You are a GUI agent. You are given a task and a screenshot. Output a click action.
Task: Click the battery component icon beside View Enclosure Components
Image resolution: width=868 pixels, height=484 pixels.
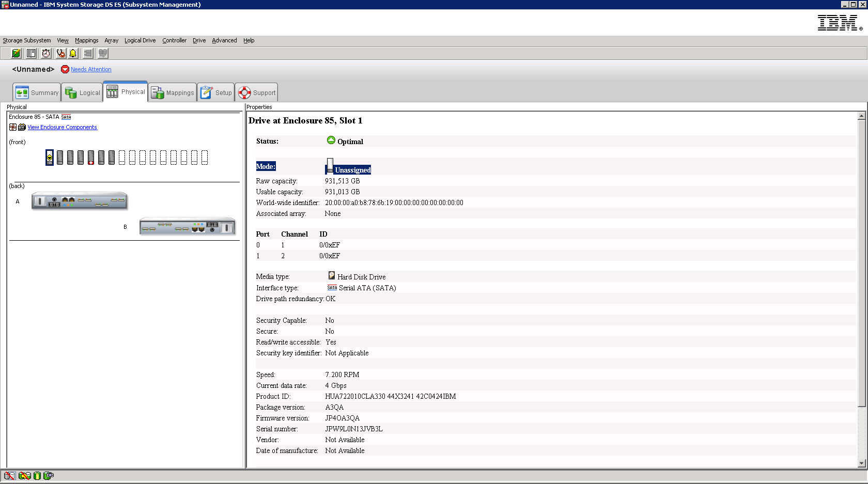tap(22, 127)
